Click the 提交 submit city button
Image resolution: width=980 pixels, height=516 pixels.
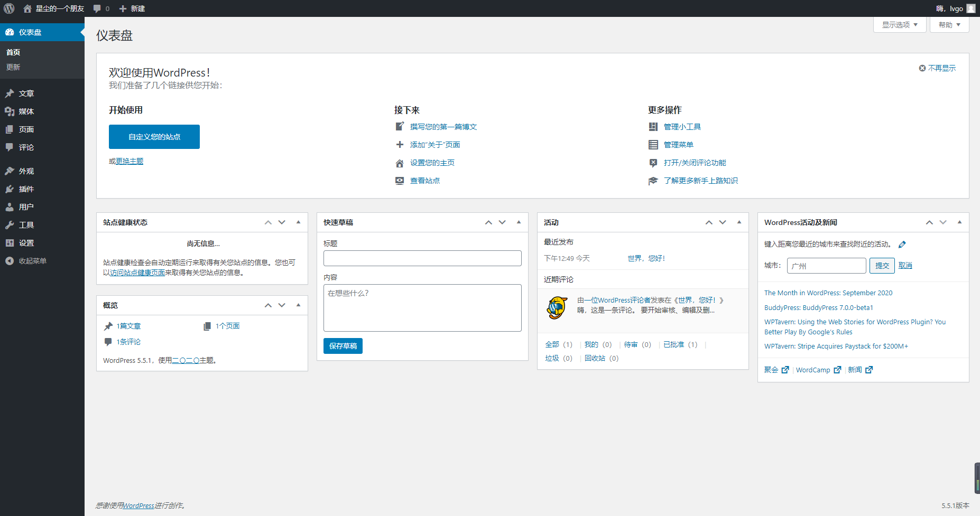tap(882, 266)
